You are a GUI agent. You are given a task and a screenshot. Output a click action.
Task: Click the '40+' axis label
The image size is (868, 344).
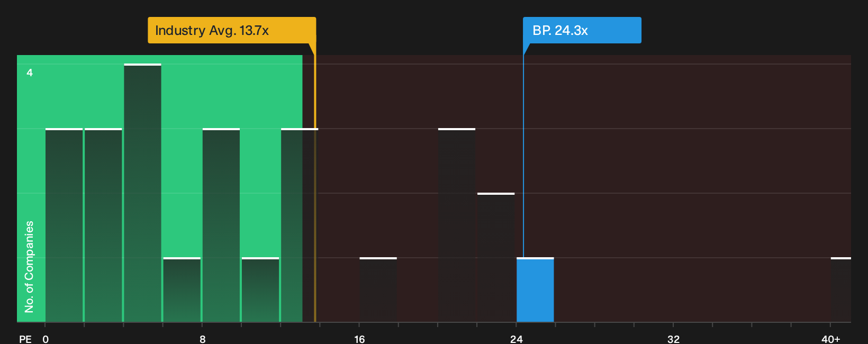point(831,339)
